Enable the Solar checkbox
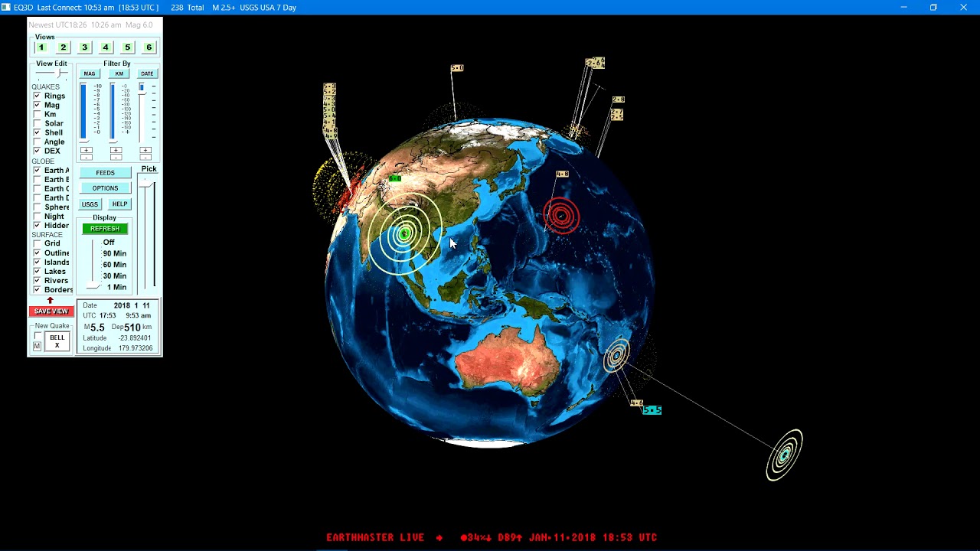The width and height of the screenshot is (980, 551). (37, 123)
